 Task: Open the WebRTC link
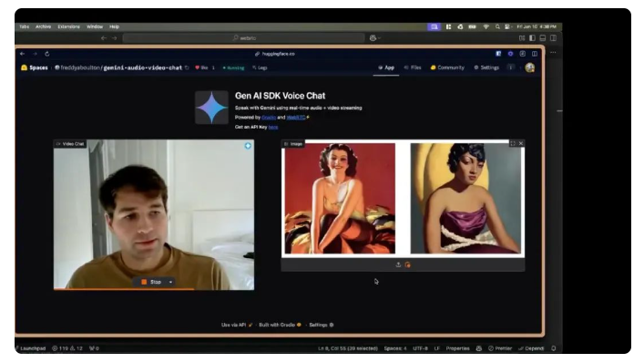(x=296, y=118)
